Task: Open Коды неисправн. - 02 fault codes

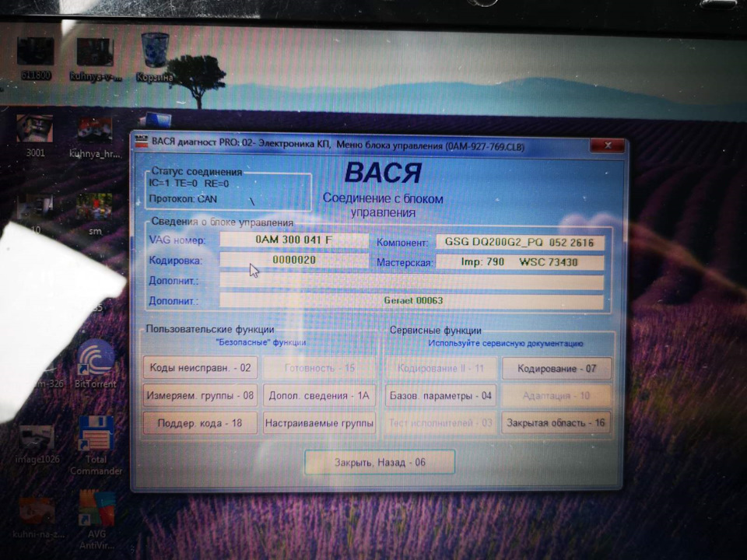Action: tap(201, 368)
